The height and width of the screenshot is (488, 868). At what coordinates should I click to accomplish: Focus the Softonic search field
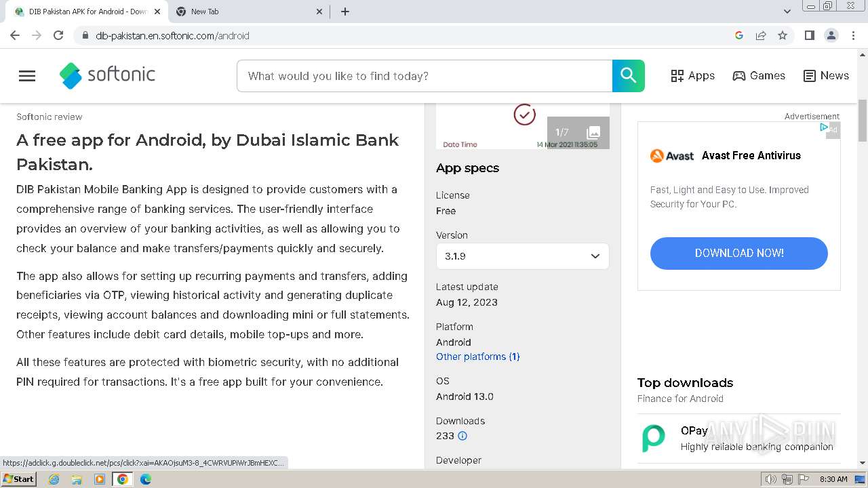425,76
